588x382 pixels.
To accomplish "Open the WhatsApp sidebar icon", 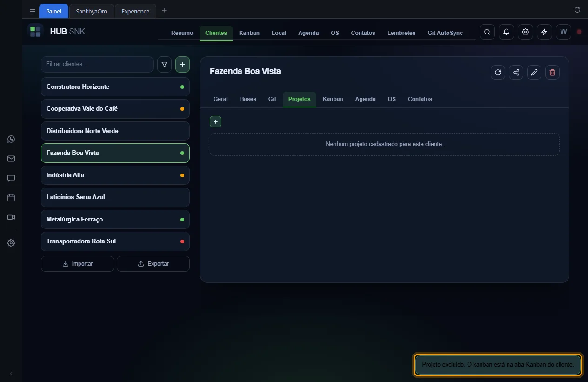I will (11, 139).
